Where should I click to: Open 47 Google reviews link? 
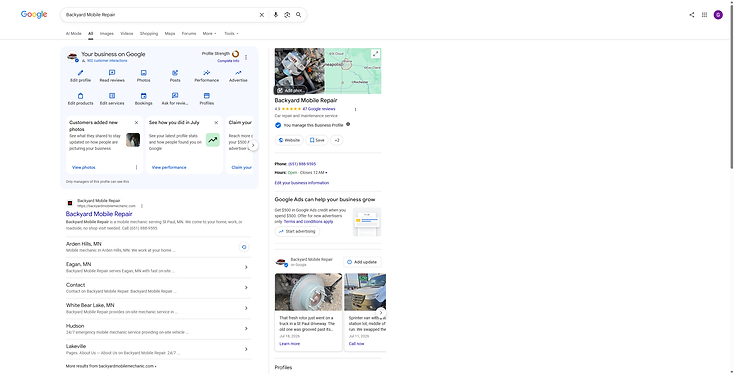tap(319, 109)
